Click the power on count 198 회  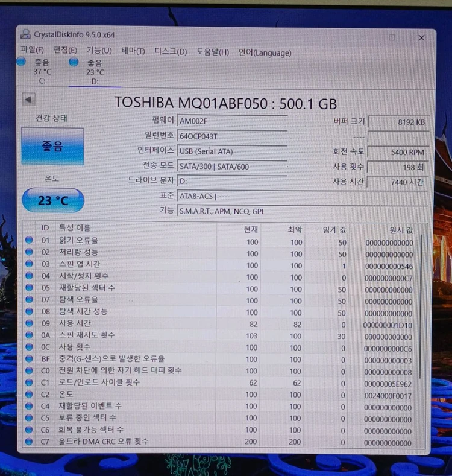[x=398, y=167]
